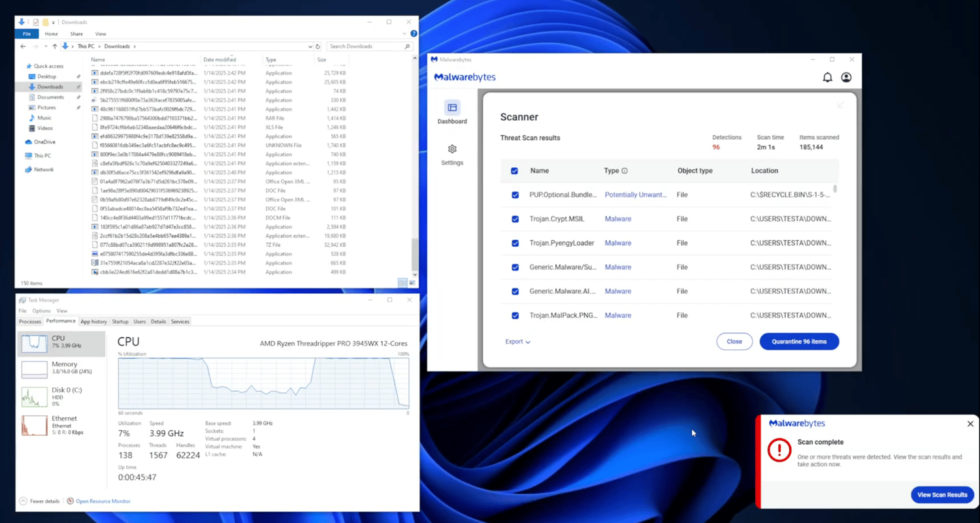Go up one folder level in Explorer
This screenshot has height=523, width=980.
point(55,46)
